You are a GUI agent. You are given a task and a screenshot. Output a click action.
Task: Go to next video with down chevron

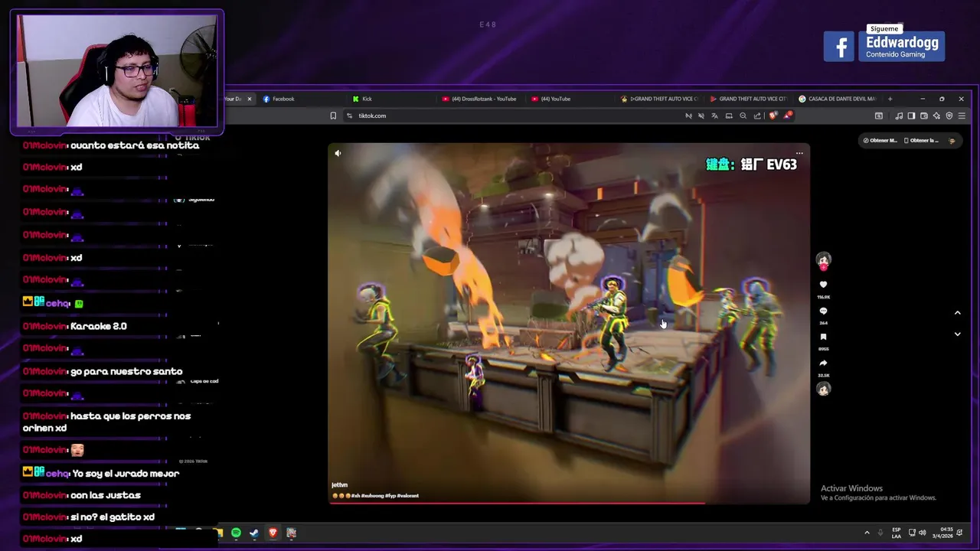click(x=957, y=334)
